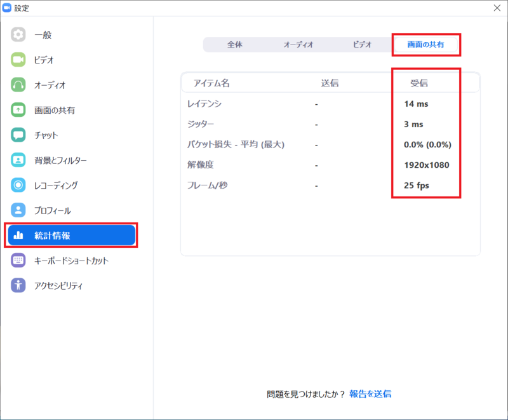Open オーディオ settings label in sidebar
This screenshot has width=508, height=420.
coord(50,85)
